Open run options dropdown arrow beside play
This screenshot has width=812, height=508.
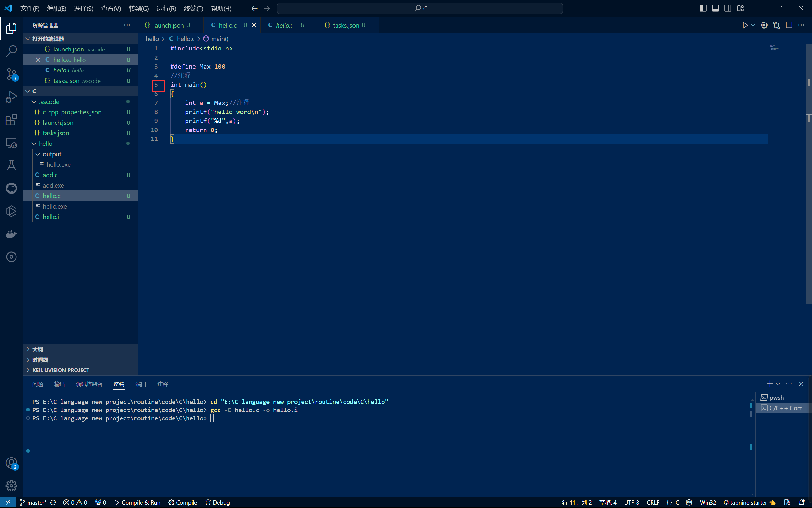click(x=753, y=25)
